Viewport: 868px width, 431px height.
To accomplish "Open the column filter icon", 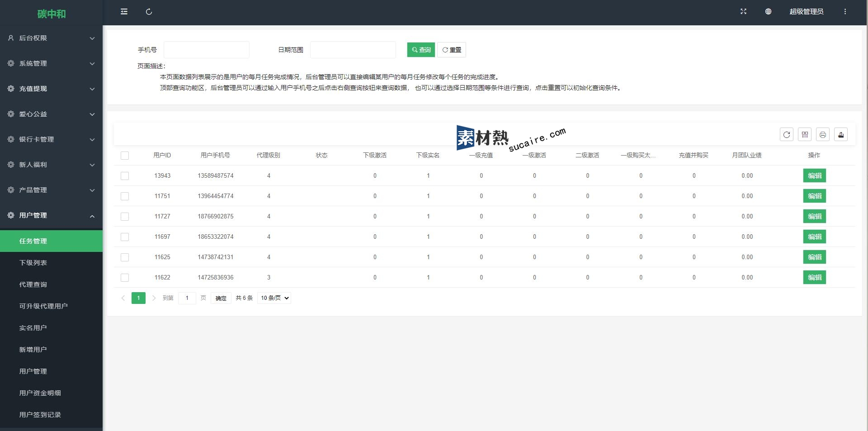I will click(805, 134).
